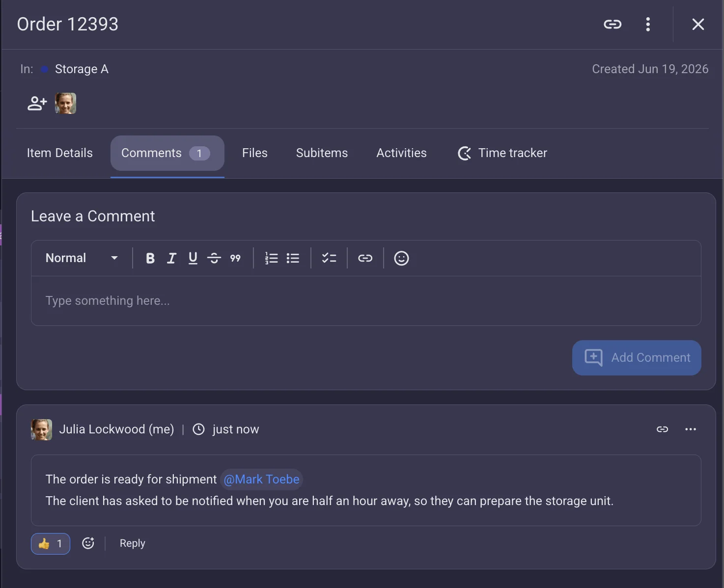Expand the Normal text style dropdown
Viewport: 724px width, 588px height.
[82, 258]
